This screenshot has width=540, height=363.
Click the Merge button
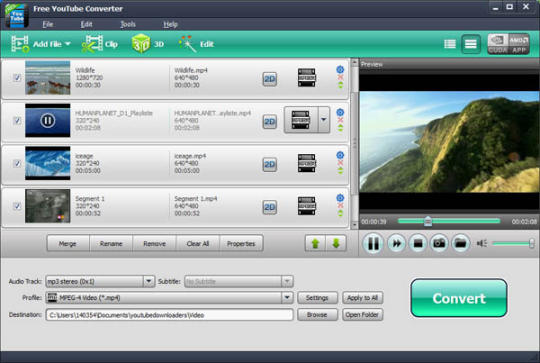68,244
